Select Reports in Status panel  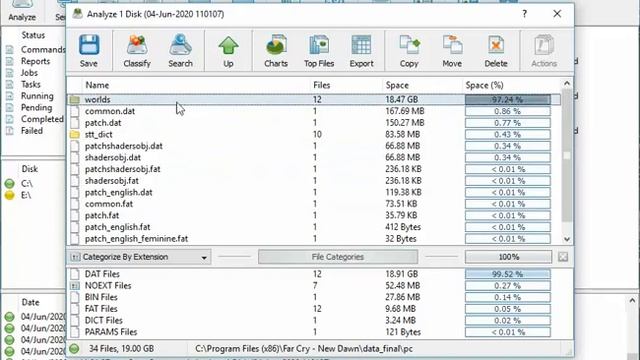pyautogui.click(x=36, y=61)
